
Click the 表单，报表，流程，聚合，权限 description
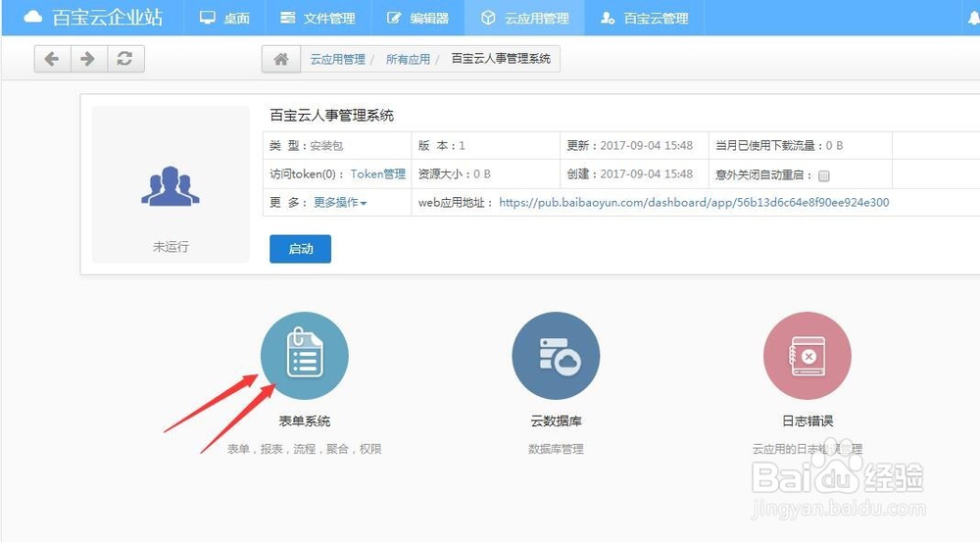pyautogui.click(x=305, y=449)
